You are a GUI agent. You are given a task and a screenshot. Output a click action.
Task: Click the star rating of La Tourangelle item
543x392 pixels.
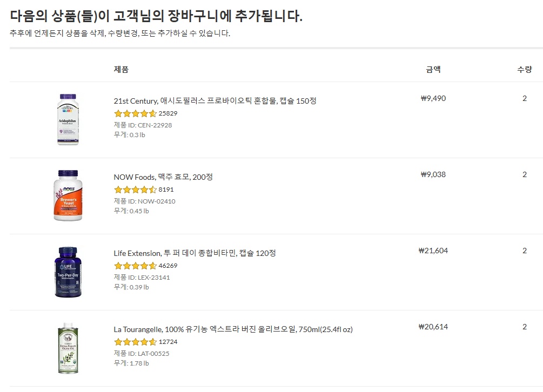136,341
